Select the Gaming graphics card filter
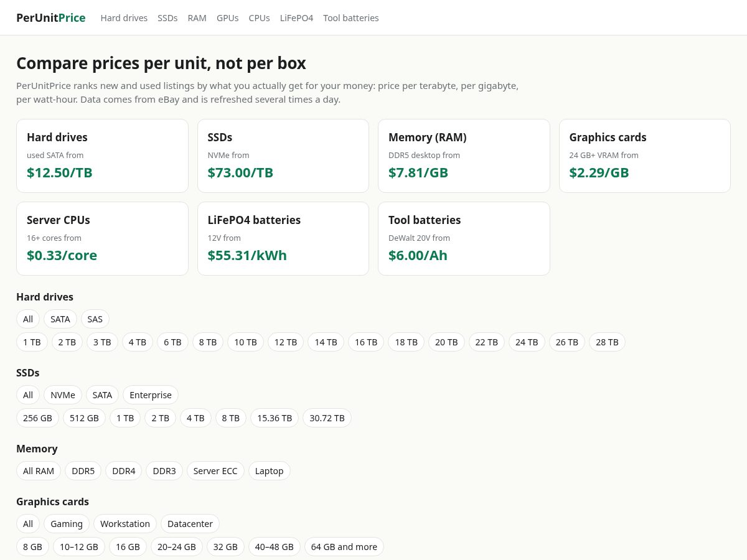The width and height of the screenshot is (747, 560). tap(67, 524)
